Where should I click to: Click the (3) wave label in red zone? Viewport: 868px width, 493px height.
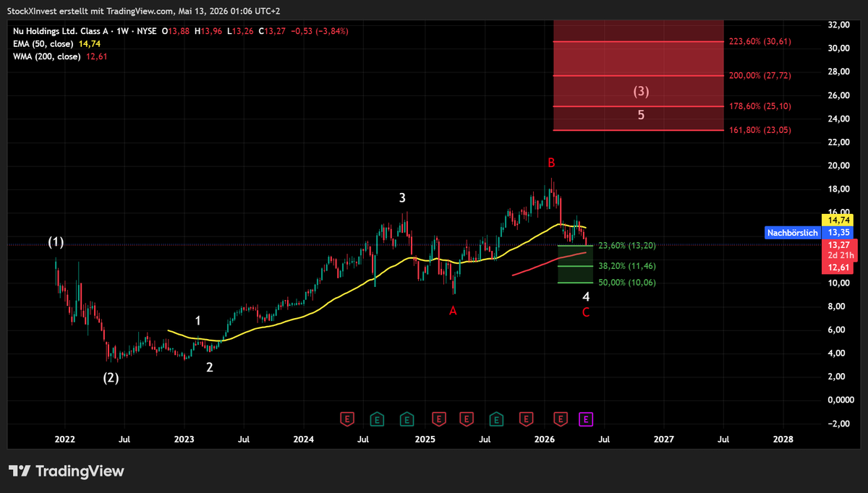point(641,91)
